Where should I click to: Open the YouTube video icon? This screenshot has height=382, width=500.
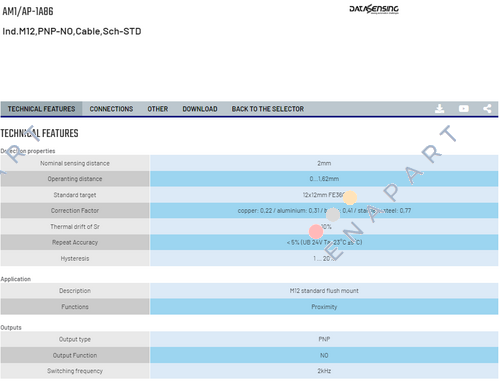coord(464,109)
